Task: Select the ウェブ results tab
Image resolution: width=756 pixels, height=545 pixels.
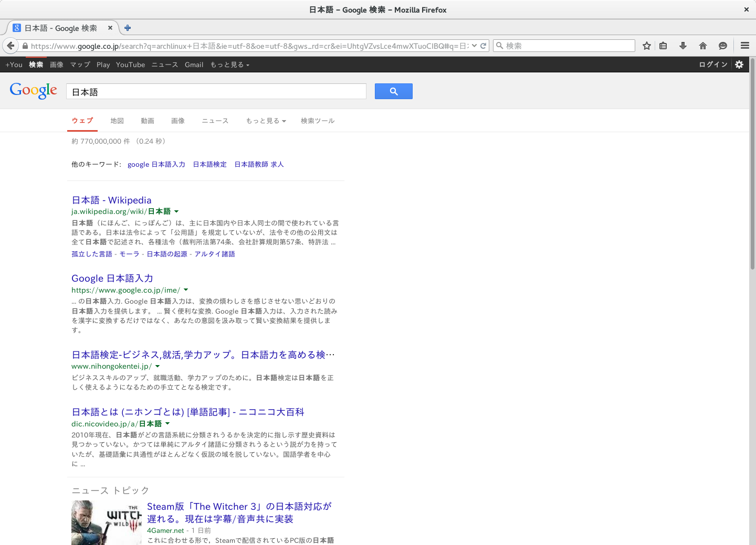Action: click(82, 121)
